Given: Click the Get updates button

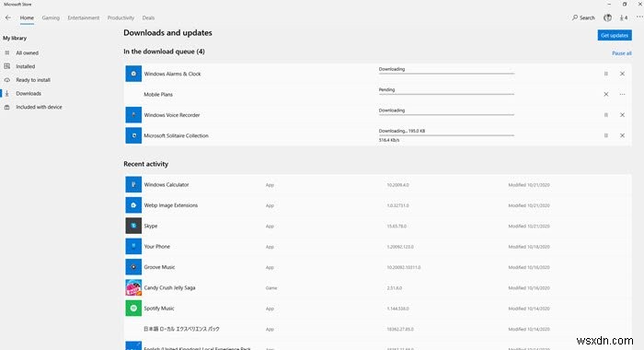Looking at the screenshot, I should tap(615, 35).
